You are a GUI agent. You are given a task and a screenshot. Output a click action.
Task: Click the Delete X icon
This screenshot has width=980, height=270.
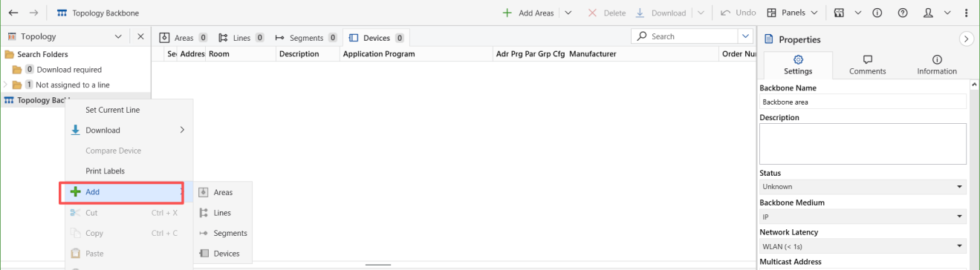tap(592, 13)
